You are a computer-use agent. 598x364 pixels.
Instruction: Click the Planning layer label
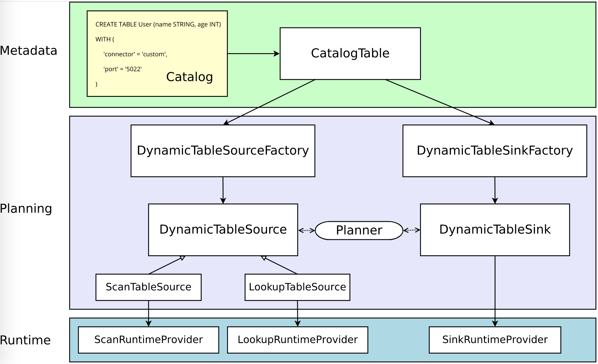(x=26, y=209)
